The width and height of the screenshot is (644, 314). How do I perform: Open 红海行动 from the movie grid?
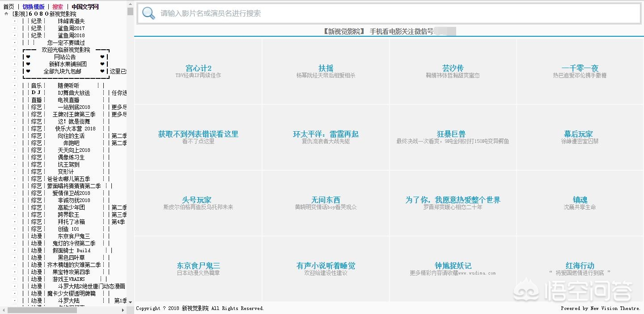click(x=580, y=265)
